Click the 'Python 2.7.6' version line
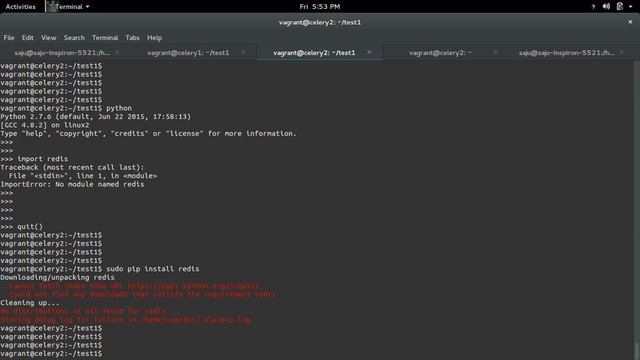This screenshot has width=640, height=360. [x=96, y=117]
